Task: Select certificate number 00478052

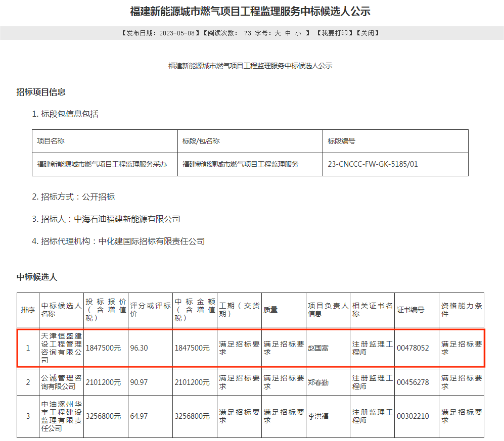Action: pyautogui.click(x=413, y=348)
